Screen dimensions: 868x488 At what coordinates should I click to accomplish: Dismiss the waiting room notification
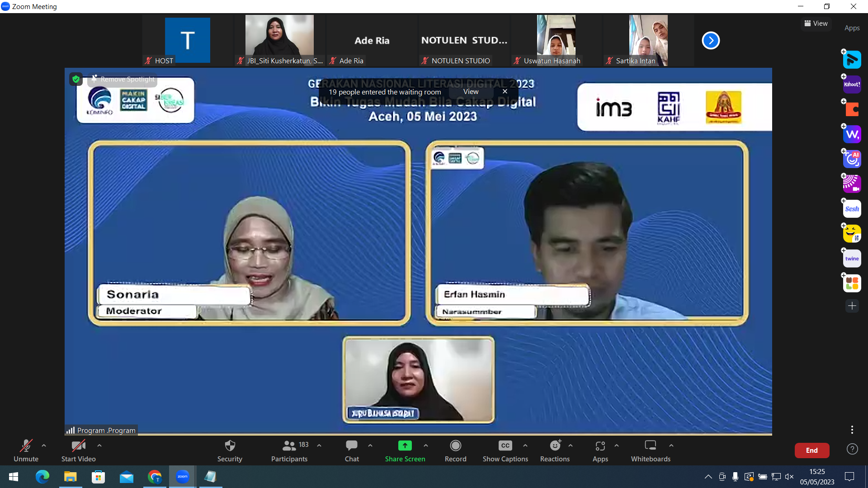point(505,91)
